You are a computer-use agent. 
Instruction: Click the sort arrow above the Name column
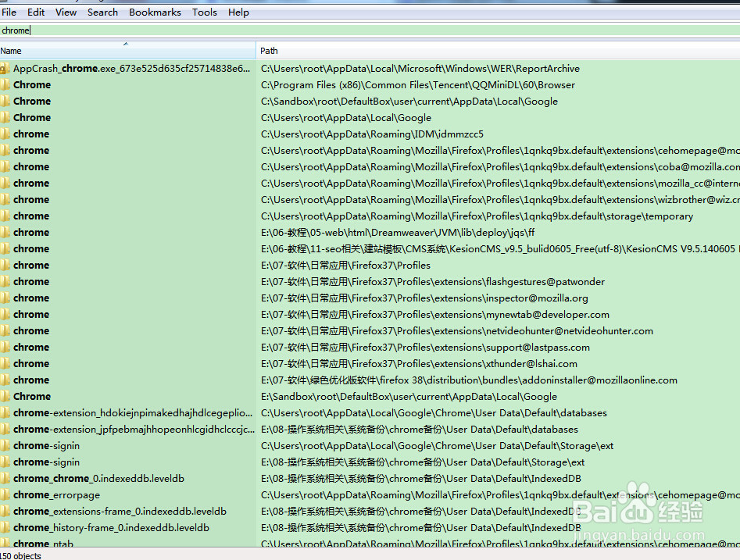126,44
